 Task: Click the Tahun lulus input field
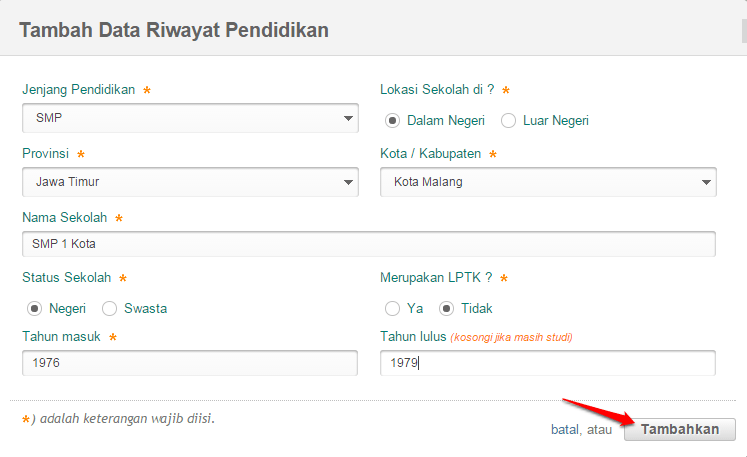coord(547,363)
